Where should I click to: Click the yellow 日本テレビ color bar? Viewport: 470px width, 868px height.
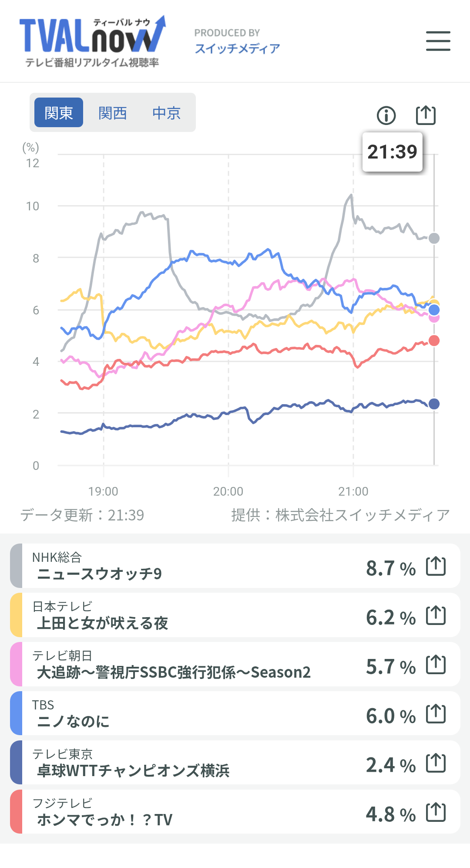click(x=16, y=615)
